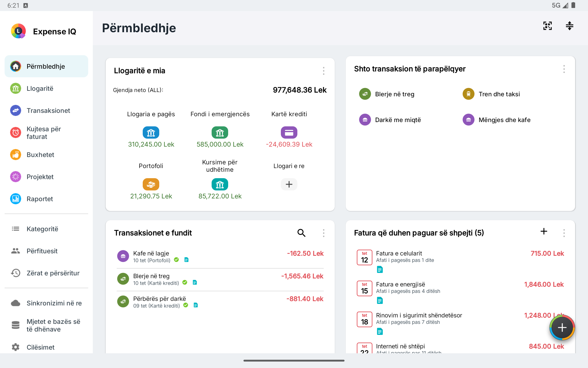Open note of Rinovim i sigurimit shëndetësor
588x368 pixels.
tap(380, 332)
